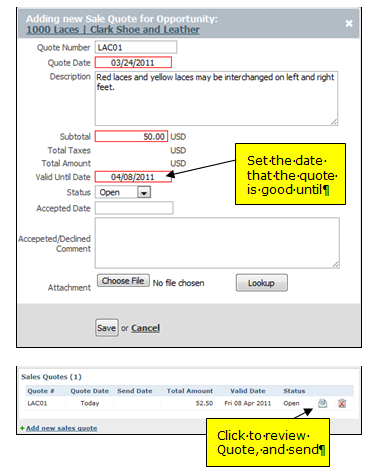Click the Quote # column header
This screenshot has height=475, width=379.
[x=41, y=391]
